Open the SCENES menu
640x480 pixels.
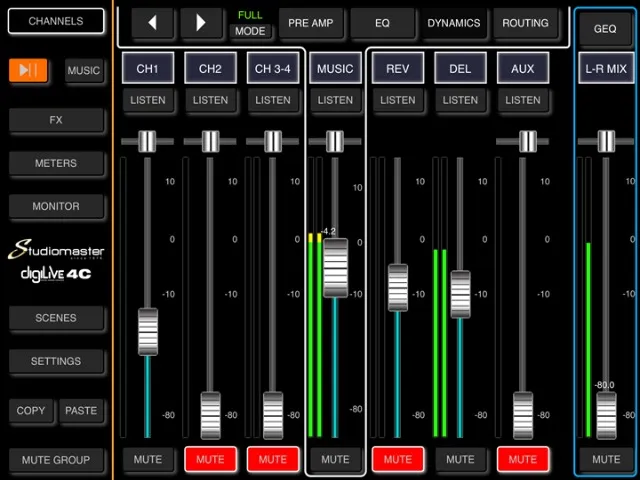[56, 318]
